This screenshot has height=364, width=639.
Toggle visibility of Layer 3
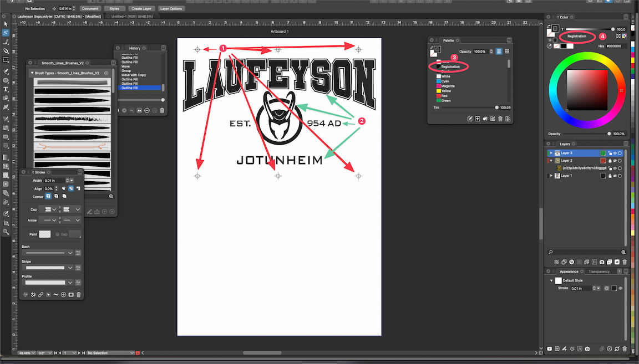tap(615, 153)
